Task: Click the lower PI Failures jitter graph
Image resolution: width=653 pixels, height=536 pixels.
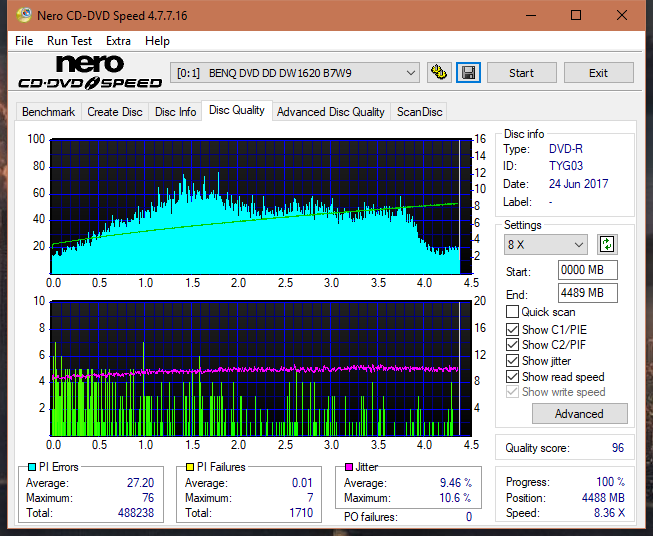Action: (x=261, y=369)
